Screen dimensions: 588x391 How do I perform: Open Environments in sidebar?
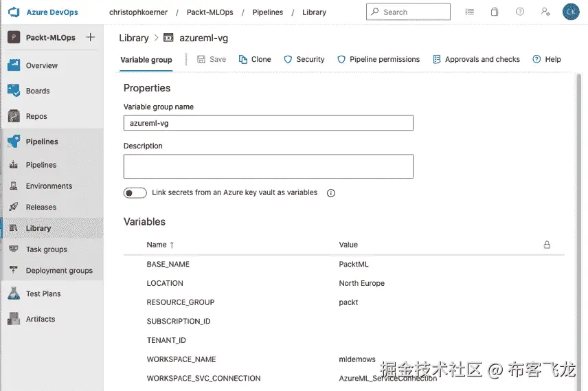49,186
